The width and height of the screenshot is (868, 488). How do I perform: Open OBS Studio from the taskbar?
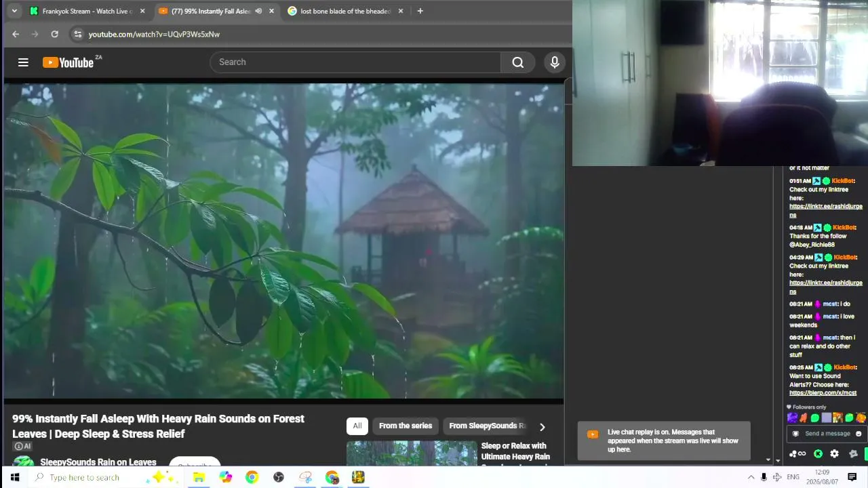tap(279, 477)
